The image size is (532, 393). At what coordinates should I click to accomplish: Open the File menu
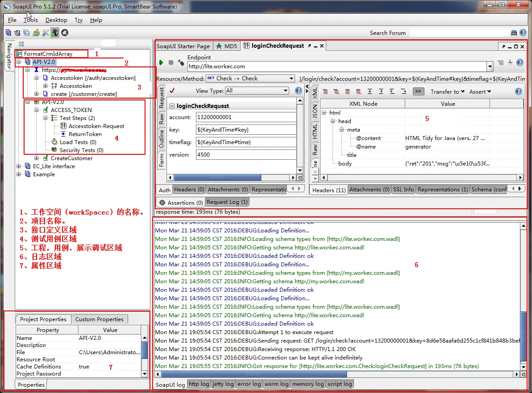tap(12, 20)
